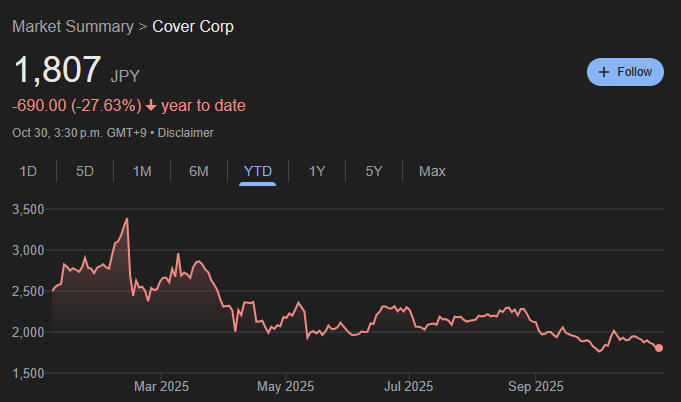
Task: Switch to the 1M range tab
Action: pyautogui.click(x=142, y=171)
